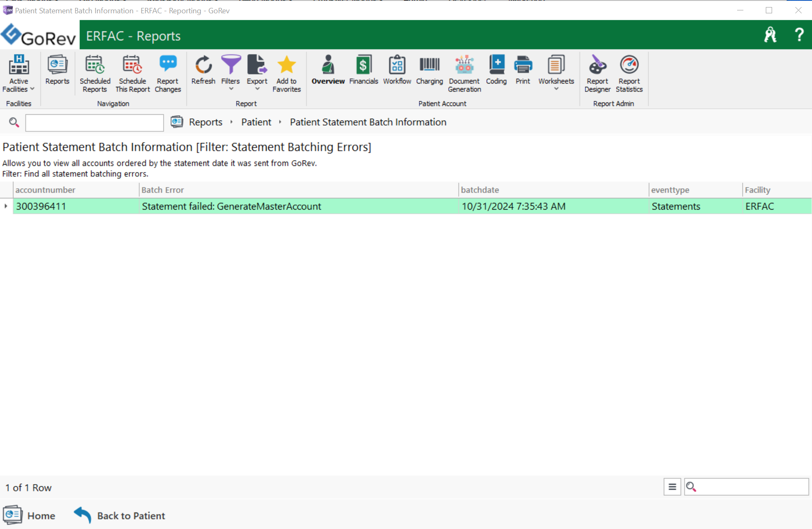The width and height of the screenshot is (812, 529).
Task: Open the Export dropdown
Action: click(x=257, y=73)
